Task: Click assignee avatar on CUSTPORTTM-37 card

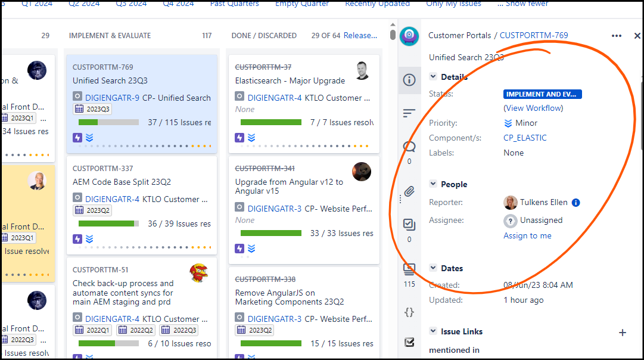Action: pyautogui.click(x=362, y=70)
